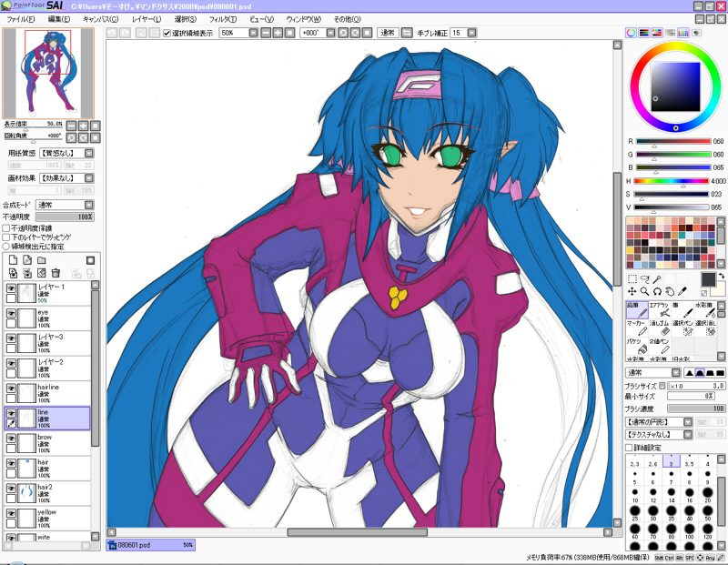Pick the eyedropper color picker tool
This screenshot has width=728, height=565.
tap(682, 291)
